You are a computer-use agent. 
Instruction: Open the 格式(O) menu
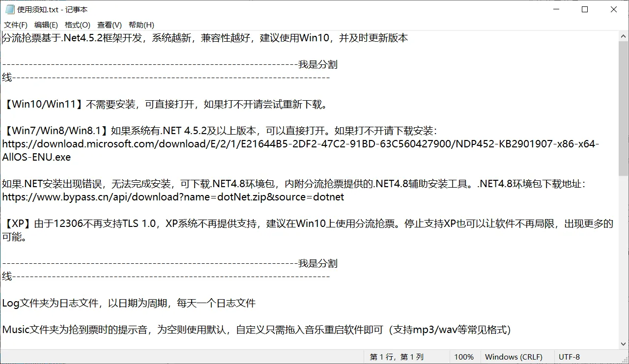pos(78,25)
